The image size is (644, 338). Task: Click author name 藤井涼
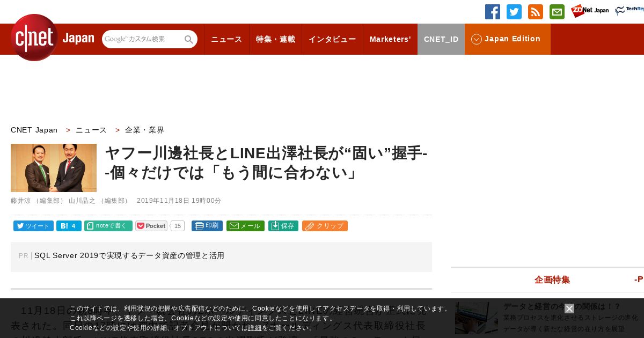tap(21, 201)
